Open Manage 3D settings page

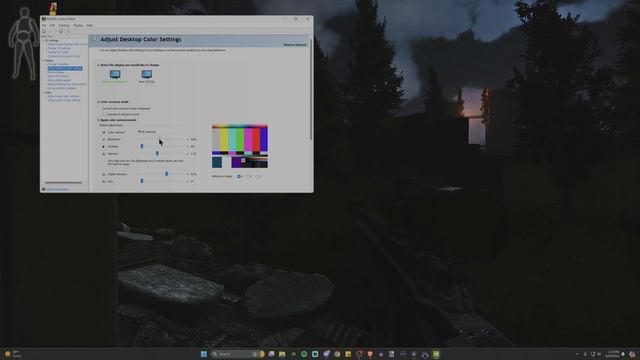tap(59, 48)
